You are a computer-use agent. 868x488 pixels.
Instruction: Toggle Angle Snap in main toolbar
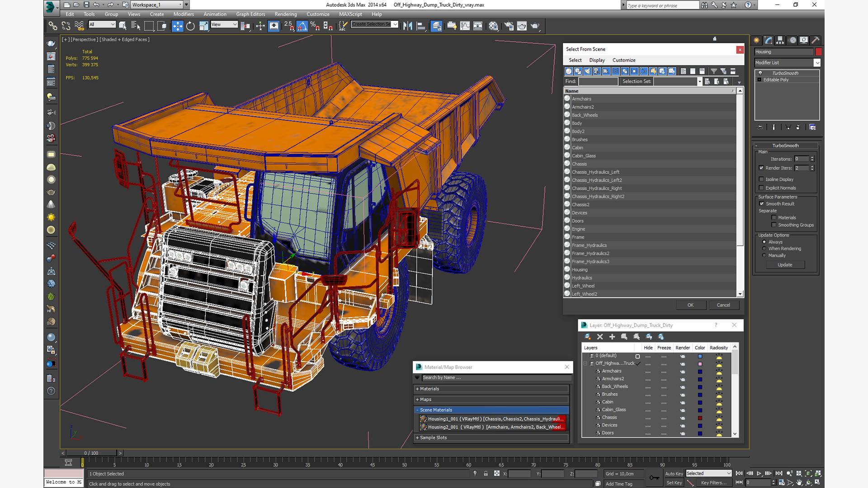tap(302, 26)
